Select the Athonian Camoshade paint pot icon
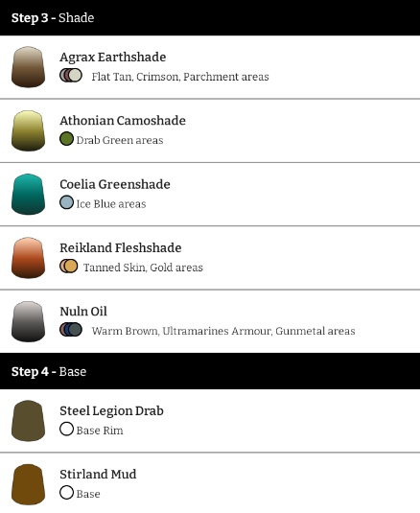The width and height of the screenshot is (420, 513). (x=28, y=130)
